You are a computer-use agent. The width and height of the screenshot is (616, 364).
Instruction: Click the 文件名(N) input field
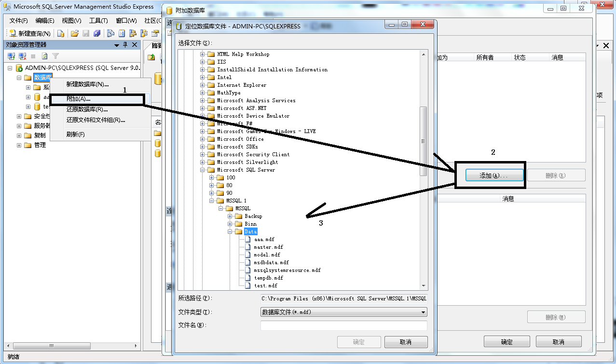point(344,325)
